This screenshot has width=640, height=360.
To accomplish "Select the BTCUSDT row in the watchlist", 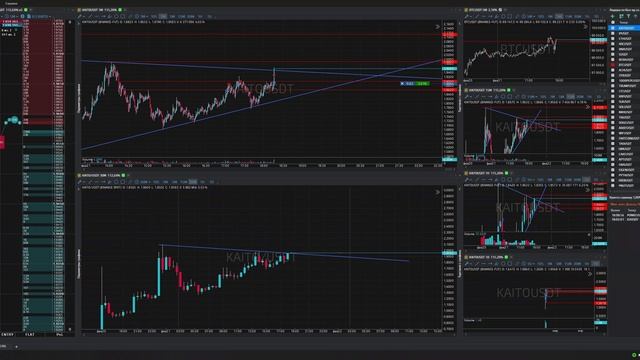I will 624,64.
